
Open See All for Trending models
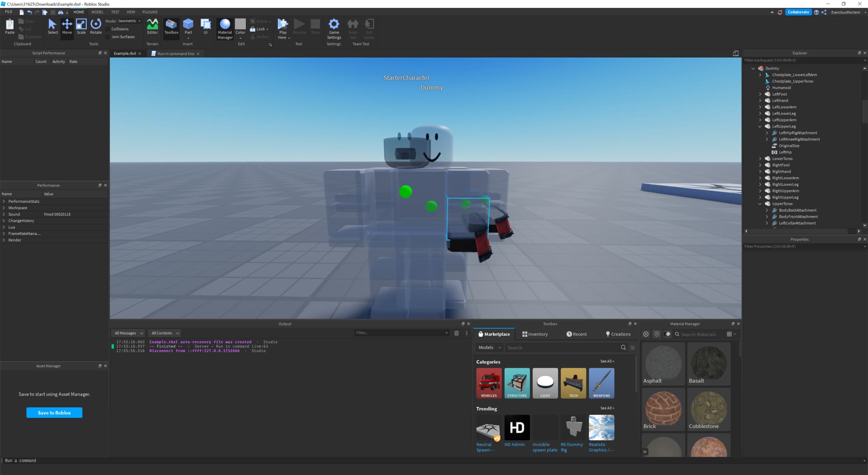607,408
